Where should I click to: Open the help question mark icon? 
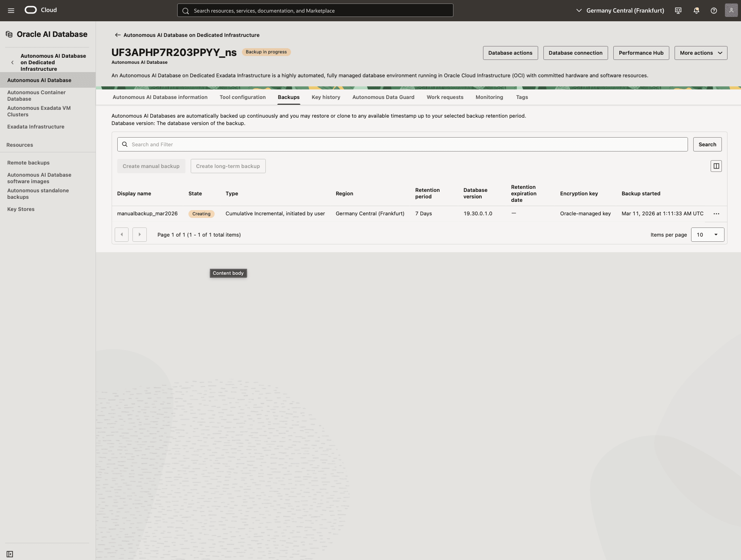pyautogui.click(x=714, y=10)
